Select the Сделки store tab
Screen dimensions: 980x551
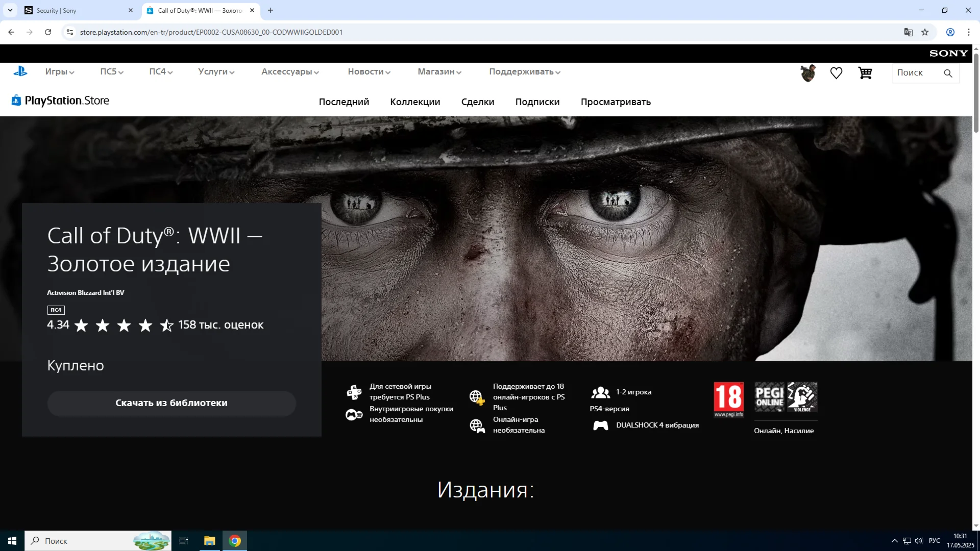coord(477,102)
